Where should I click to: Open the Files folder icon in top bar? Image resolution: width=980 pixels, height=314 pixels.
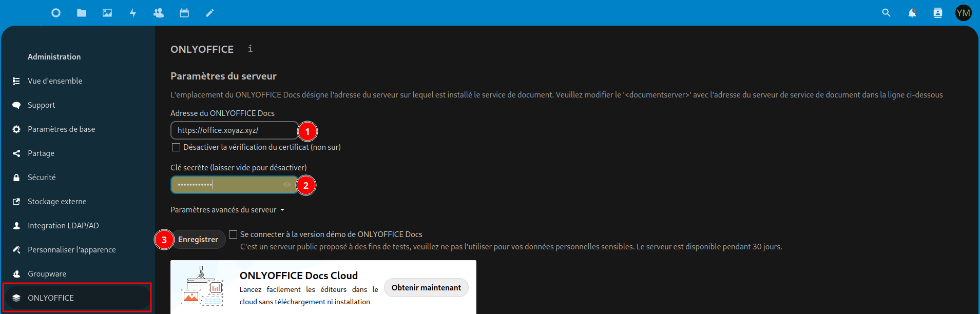[x=82, y=13]
